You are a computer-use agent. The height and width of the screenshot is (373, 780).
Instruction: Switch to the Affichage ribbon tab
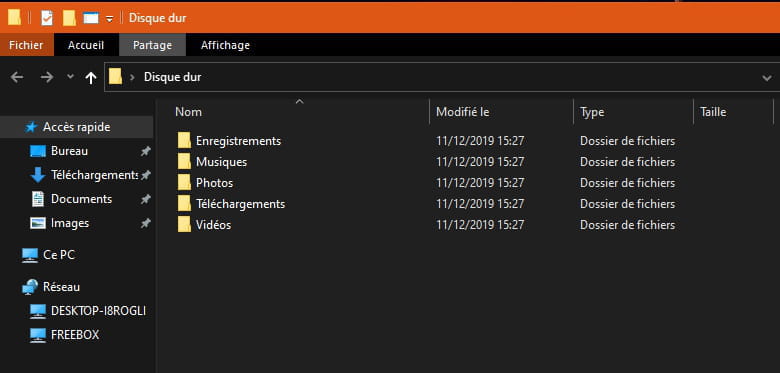point(225,45)
